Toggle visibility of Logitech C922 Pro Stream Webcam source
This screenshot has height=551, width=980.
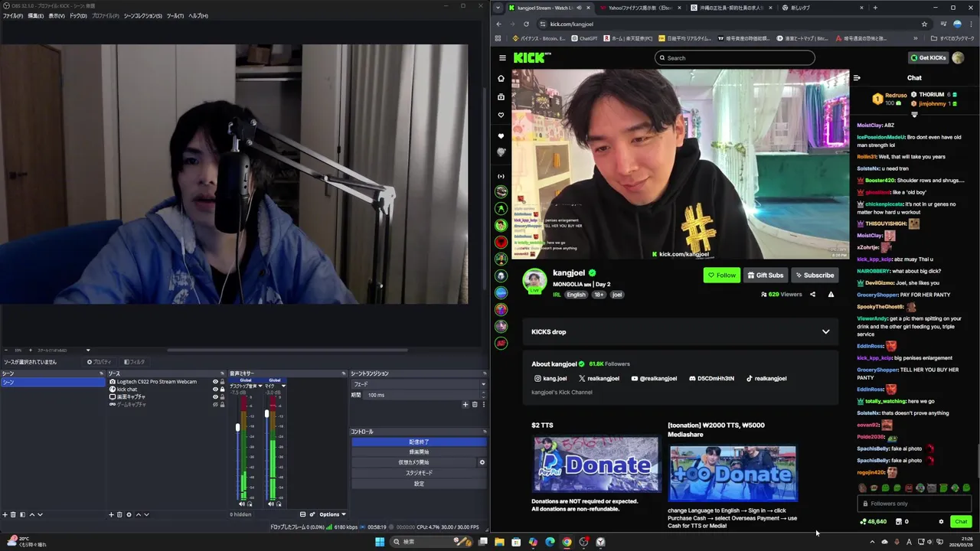(x=215, y=381)
